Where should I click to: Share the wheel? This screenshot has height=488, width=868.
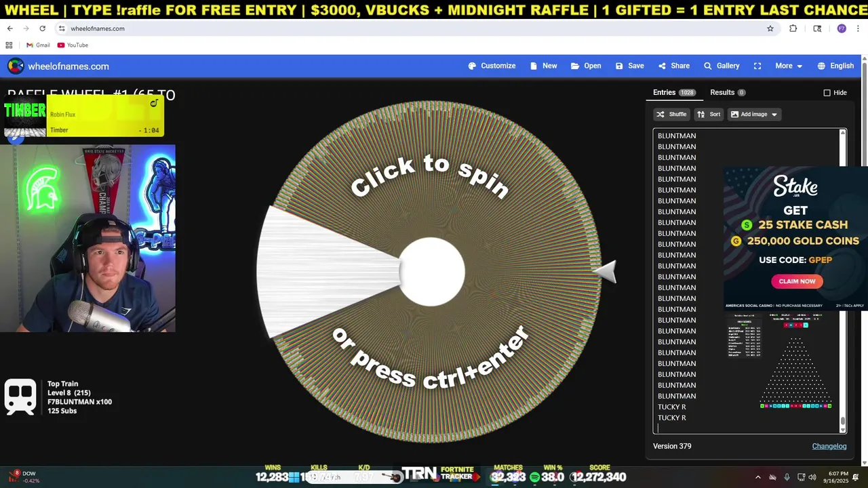click(673, 66)
